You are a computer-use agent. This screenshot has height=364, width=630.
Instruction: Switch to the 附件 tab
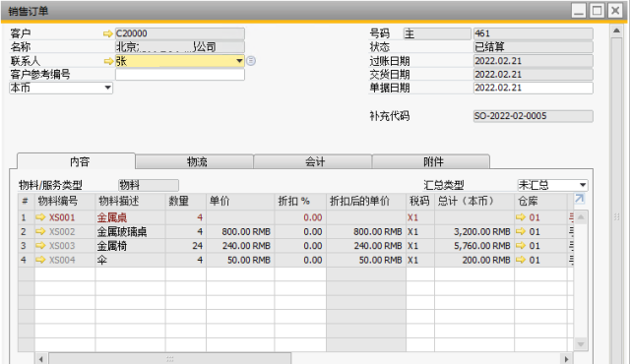431,161
